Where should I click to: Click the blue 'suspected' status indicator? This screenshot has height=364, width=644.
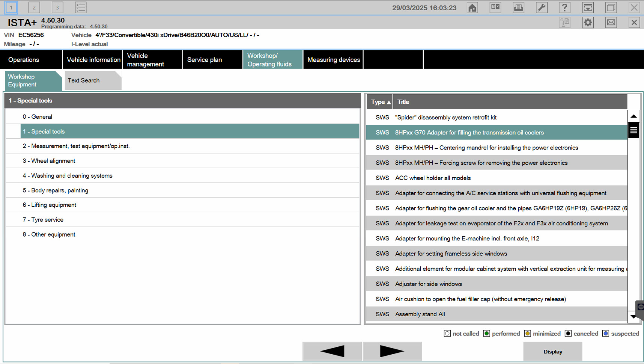coord(606,334)
